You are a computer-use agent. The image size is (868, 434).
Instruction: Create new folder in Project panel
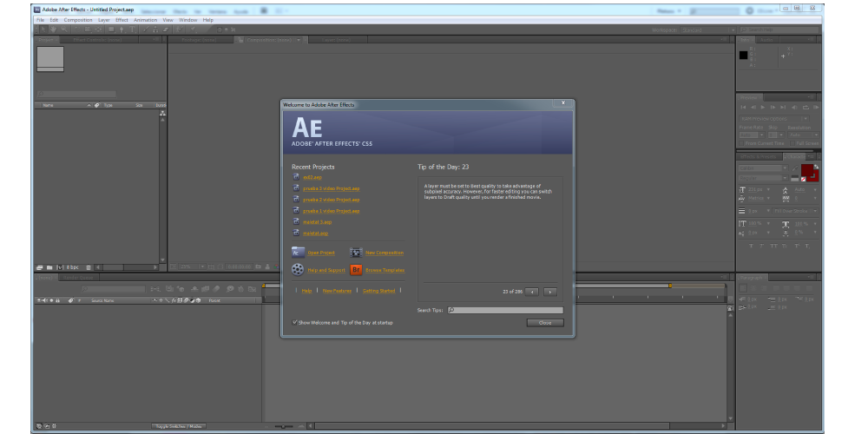[x=49, y=267]
